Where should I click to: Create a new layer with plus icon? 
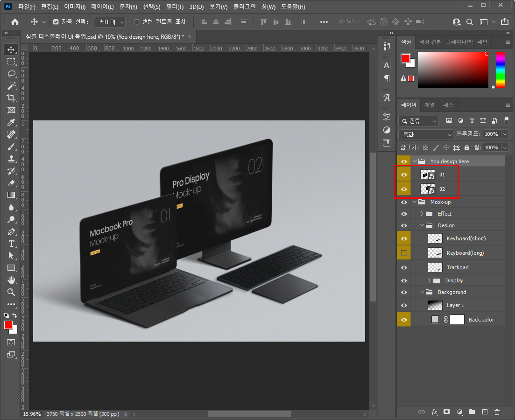click(485, 412)
